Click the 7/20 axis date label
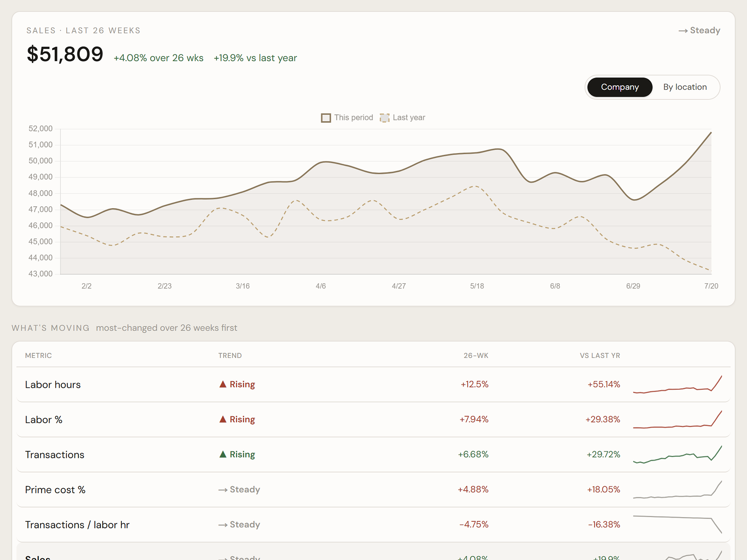Image resolution: width=747 pixels, height=560 pixels. tap(711, 286)
